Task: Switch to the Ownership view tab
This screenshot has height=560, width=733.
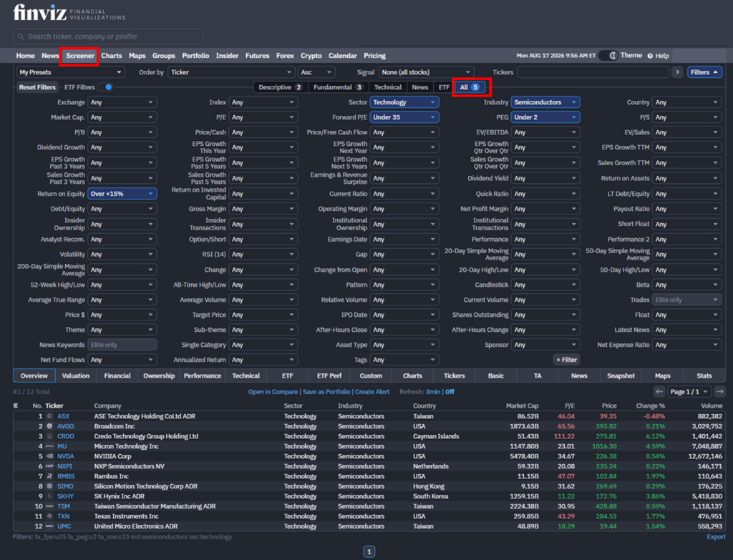Action: pyautogui.click(x=159, y=375)
